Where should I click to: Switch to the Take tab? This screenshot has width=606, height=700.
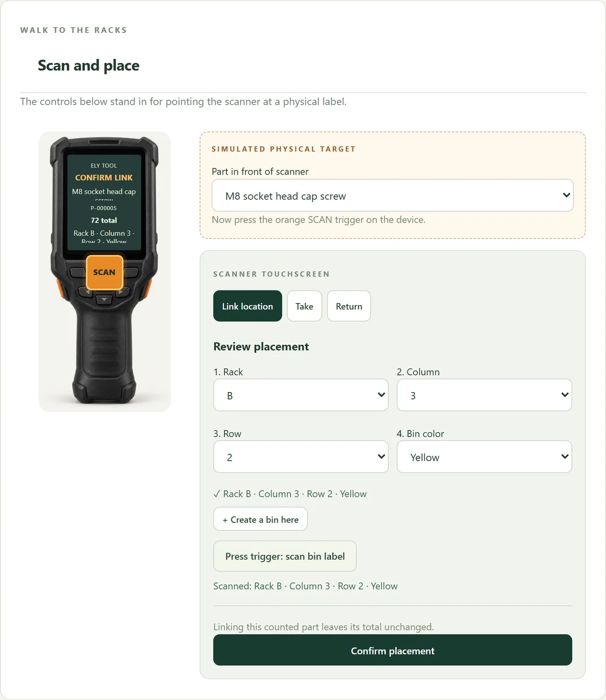[304, 306]
